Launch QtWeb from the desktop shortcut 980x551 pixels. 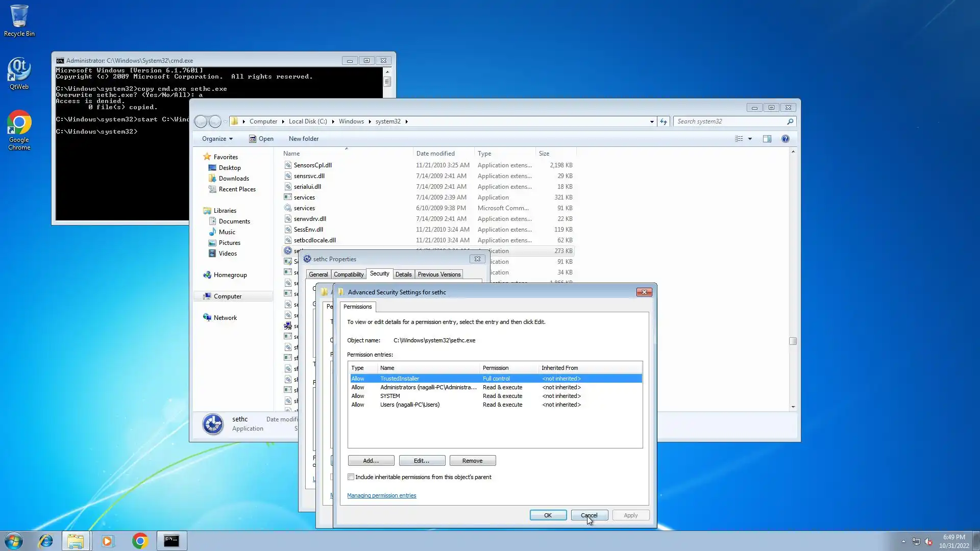(19, 72)
